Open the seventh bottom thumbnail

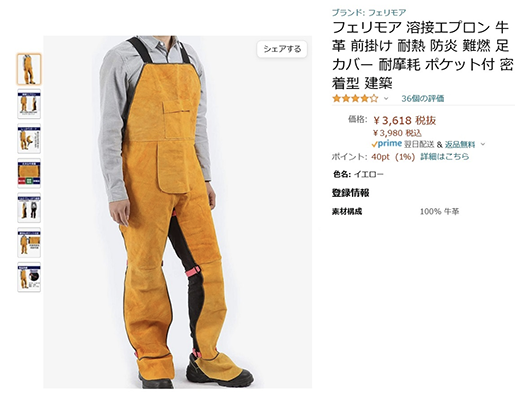click(x=29, y=277)
